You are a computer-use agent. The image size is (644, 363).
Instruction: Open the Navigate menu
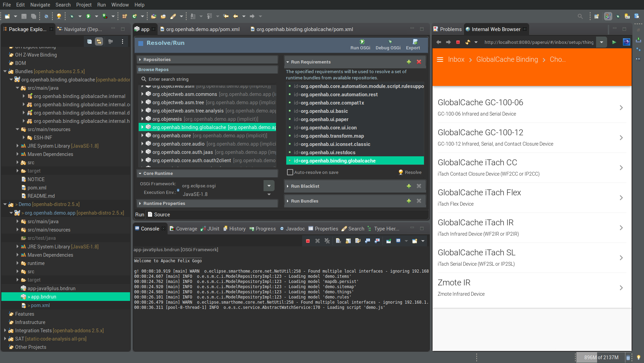pyautogui.click(x=40, y=4)
